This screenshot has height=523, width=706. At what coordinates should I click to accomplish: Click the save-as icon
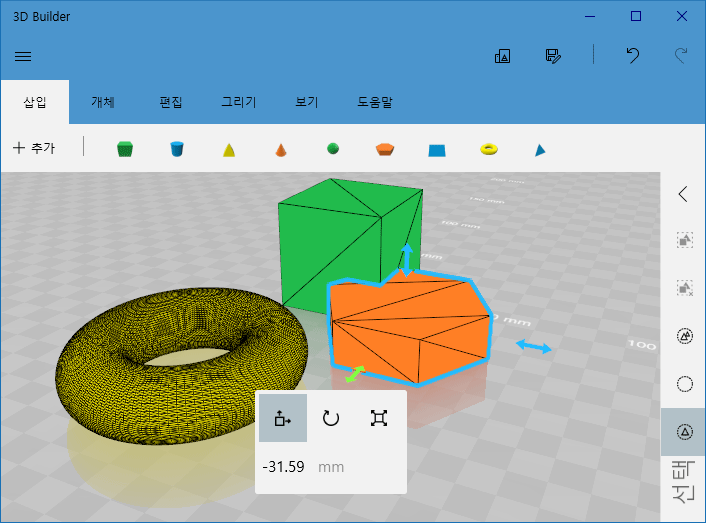coord(552,56)
